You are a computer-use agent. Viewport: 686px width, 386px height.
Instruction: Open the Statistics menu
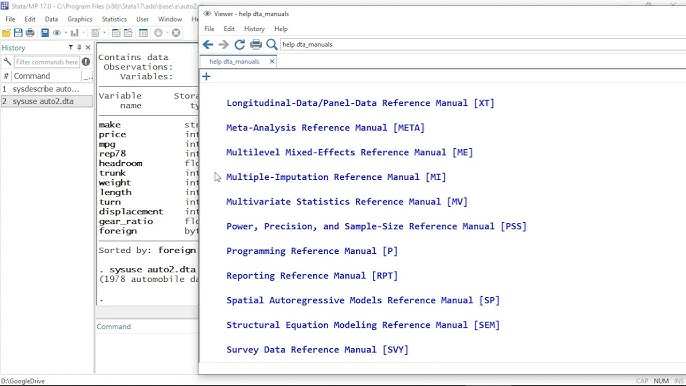tap(114, 19)
